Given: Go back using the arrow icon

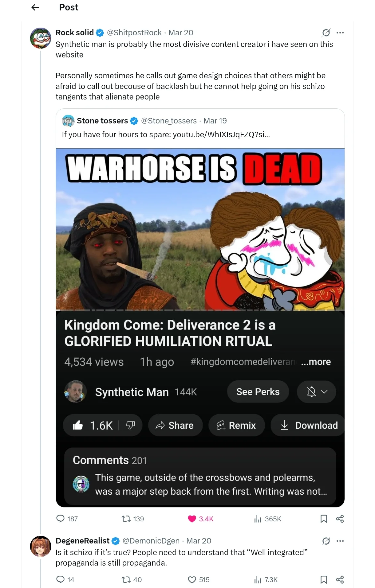Looking at the screenshot, I should (35, 7).
